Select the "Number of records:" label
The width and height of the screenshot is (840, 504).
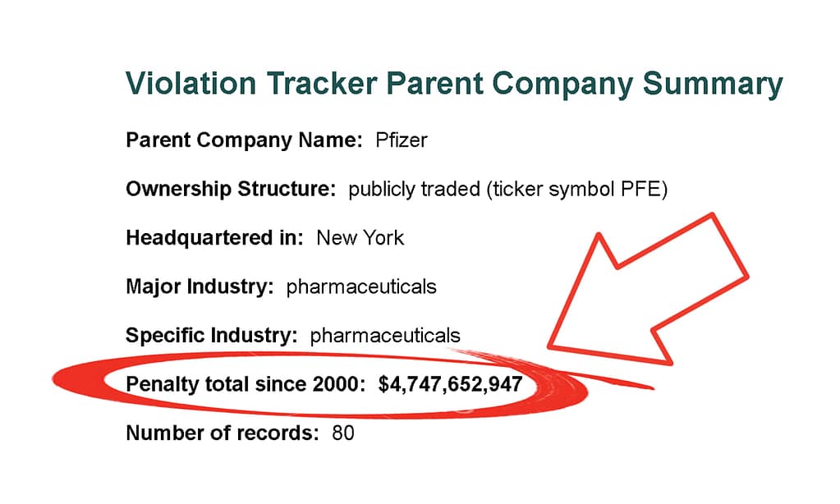(222, 433)
